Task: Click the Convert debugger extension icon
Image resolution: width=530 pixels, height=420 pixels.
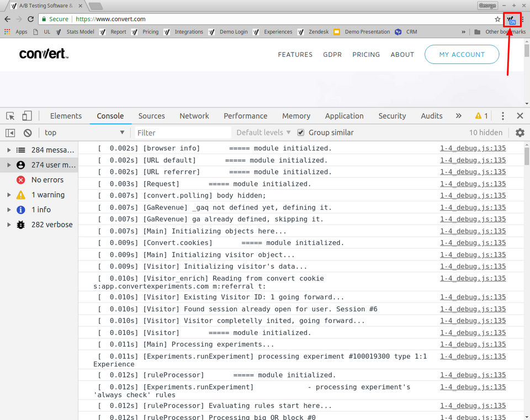Action: [512, 19]
